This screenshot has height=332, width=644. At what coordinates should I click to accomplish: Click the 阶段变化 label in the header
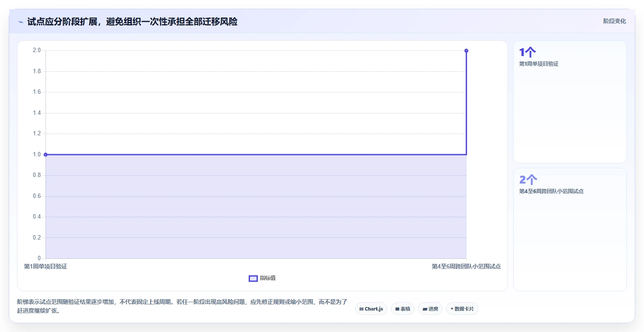[x=615, y=21]
